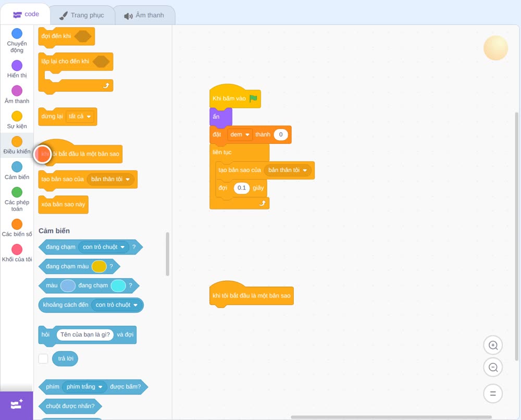Image resolution: width=521 pixels, height=420 pixels.
Task: Pick the yellow color in 'đang chạm màu'
Action: tap(99, 266)
